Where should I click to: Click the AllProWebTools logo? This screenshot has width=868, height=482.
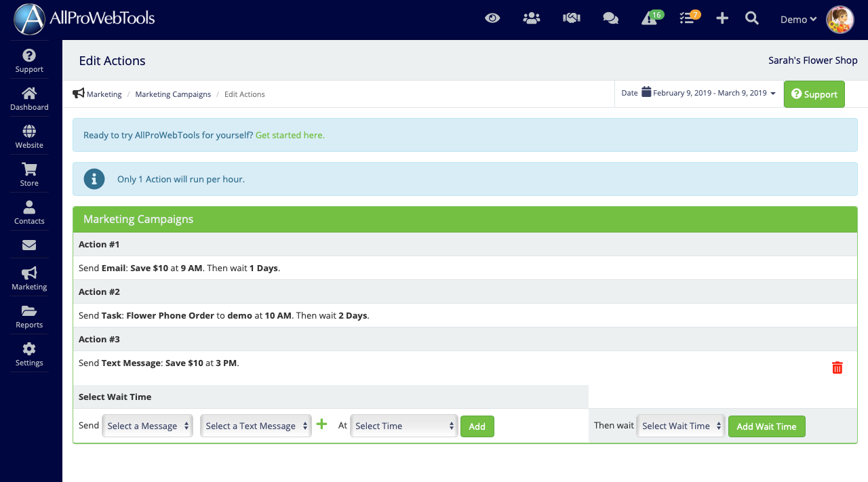click(x=85, y=19)
